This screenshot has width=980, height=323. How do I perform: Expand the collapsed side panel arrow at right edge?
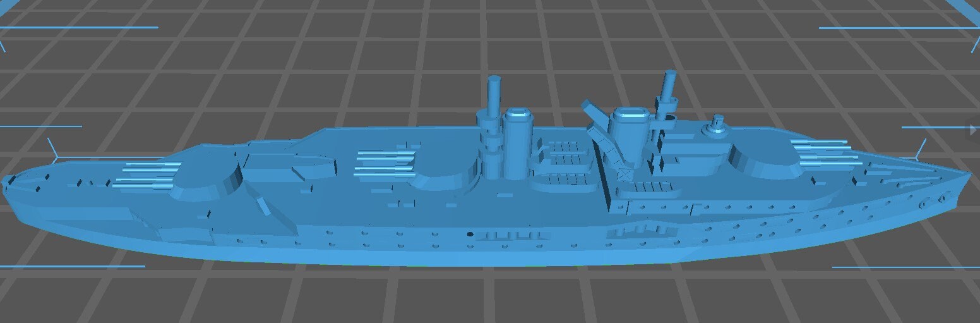point(973,130)
